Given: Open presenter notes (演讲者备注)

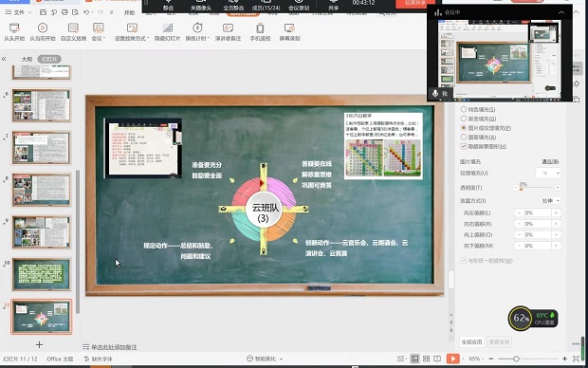Looking at the screenshot, I should [228, 32].
